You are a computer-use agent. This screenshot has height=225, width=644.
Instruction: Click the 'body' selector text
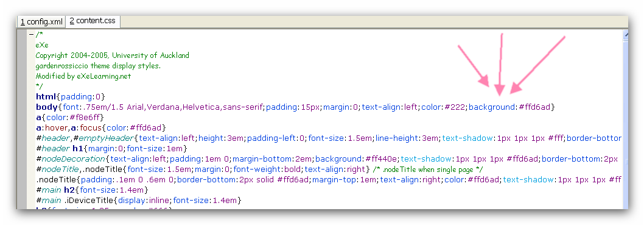tap(47, 107)
